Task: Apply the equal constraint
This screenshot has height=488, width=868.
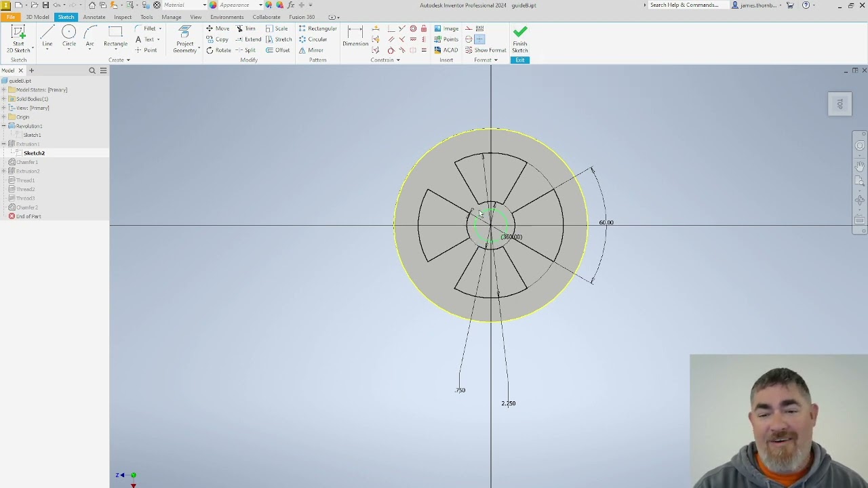Action: pos(424,50)
